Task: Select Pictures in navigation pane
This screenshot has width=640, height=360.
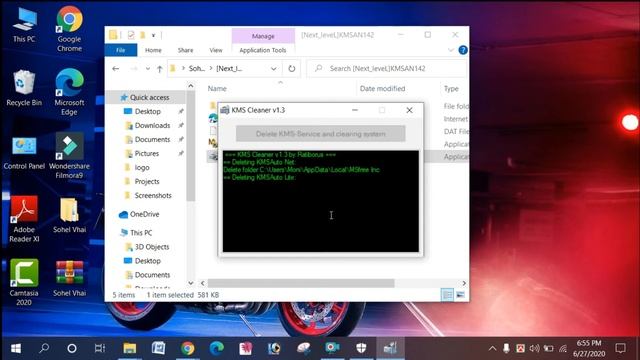Action: tap(147, 153)
